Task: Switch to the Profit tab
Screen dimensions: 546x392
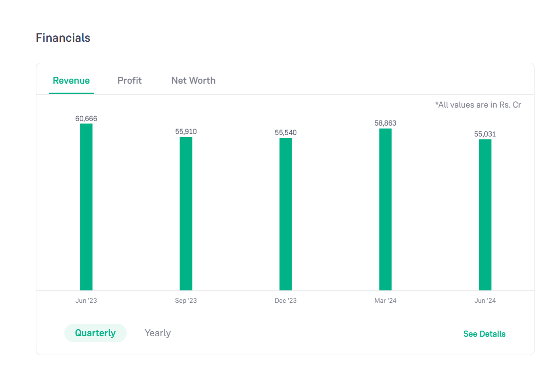Action: tap(130, 81)
